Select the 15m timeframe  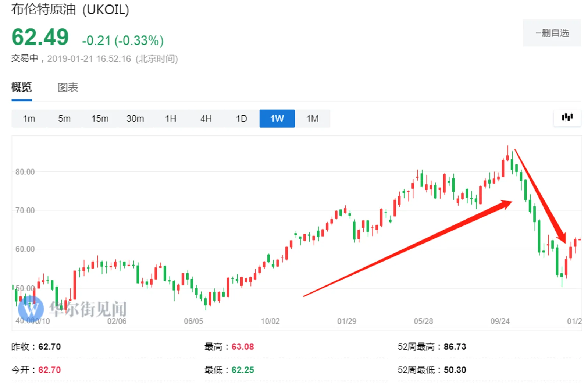click(x=100, y=119)
